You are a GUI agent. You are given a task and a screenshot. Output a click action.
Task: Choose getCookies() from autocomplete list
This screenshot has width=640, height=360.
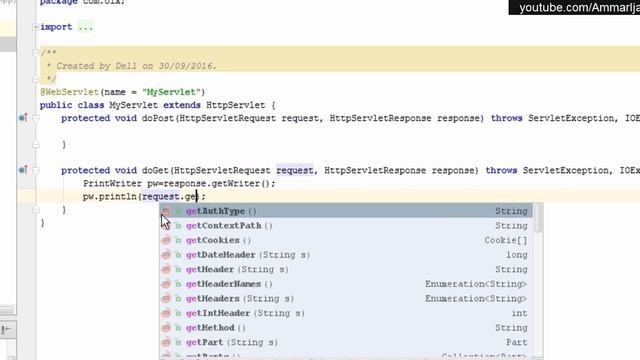click(346, 240)
